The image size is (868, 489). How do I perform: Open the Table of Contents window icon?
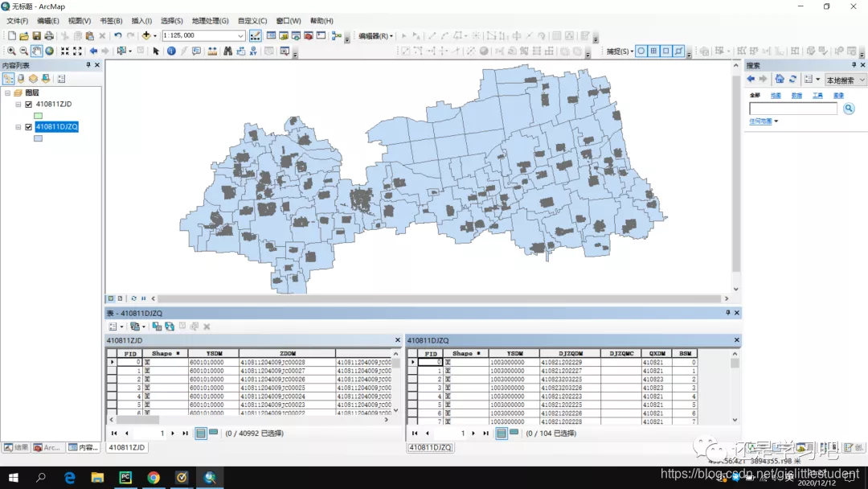point(272,36)
